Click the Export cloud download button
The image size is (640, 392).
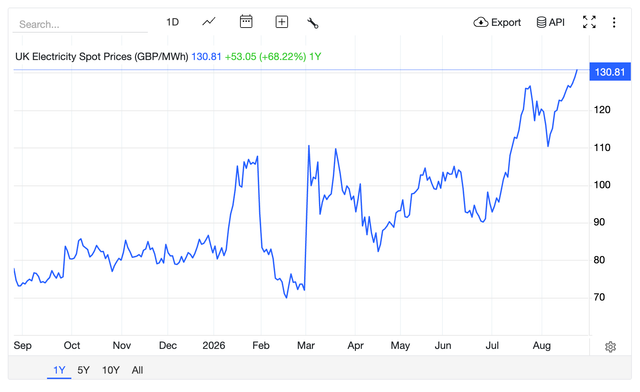[497, 22]
